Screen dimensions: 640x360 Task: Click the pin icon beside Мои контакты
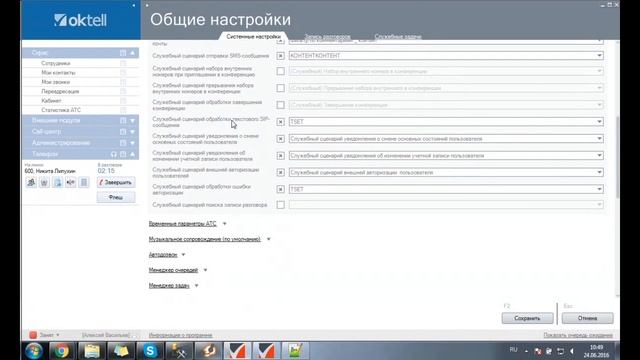tap(123, 73)
